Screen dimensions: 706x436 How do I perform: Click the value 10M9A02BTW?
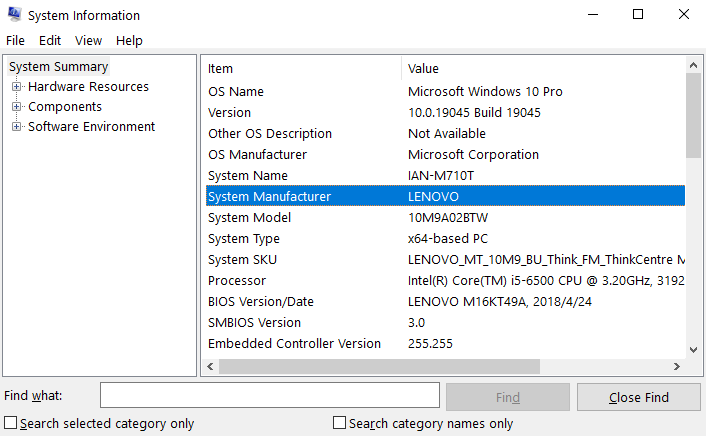tap(448, 218)
